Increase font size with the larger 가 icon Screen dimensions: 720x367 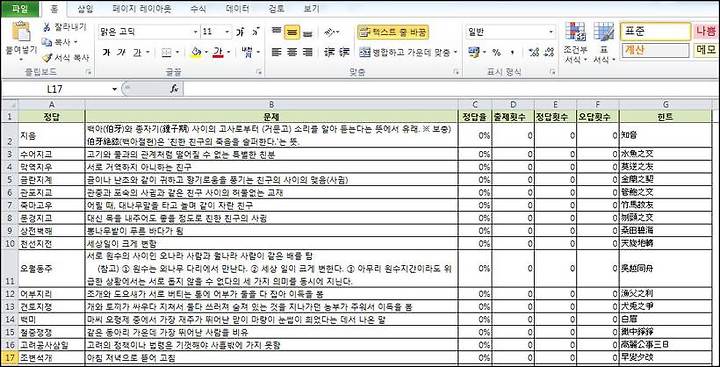[x=240, y=32]
